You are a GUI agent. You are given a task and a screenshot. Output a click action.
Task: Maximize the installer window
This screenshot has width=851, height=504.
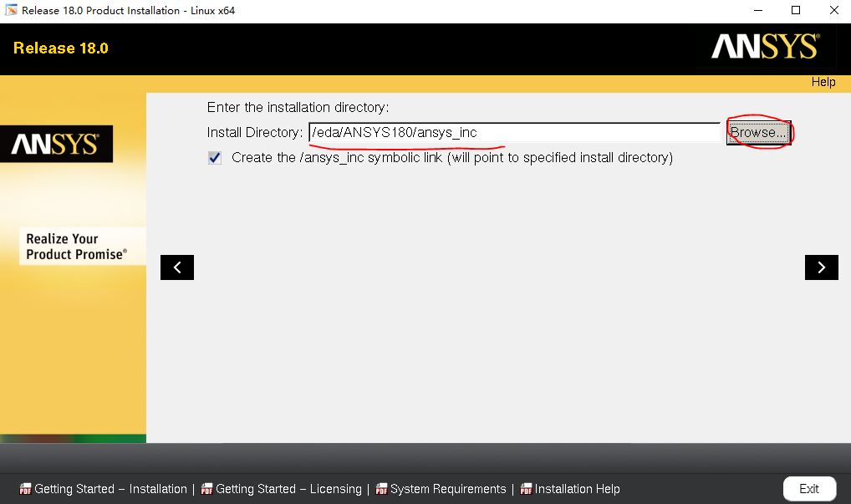click(796, 10)
